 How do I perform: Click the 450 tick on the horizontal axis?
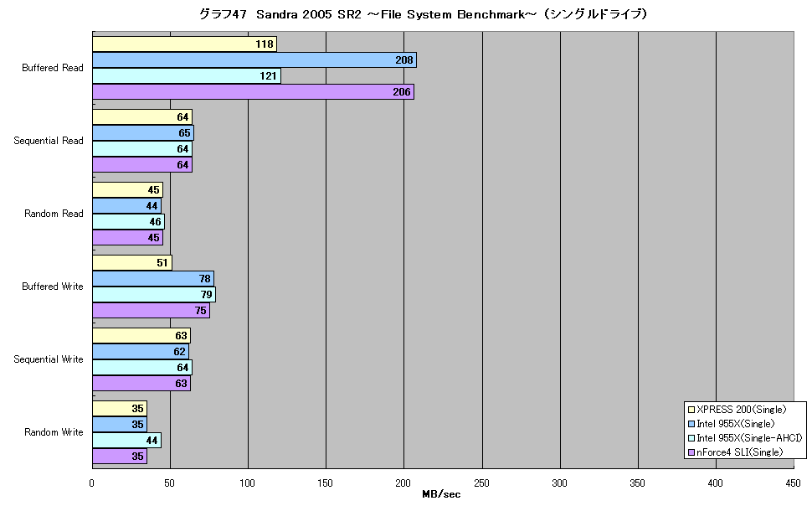793,483
